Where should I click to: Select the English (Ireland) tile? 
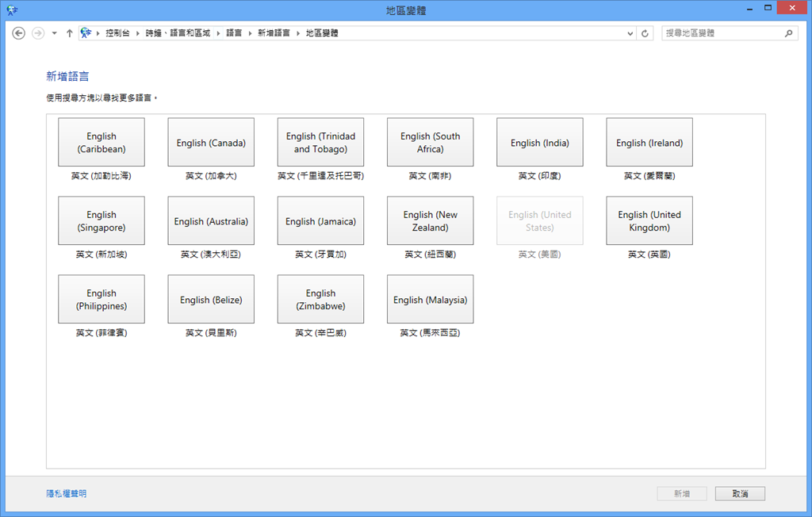pos(649,142)
